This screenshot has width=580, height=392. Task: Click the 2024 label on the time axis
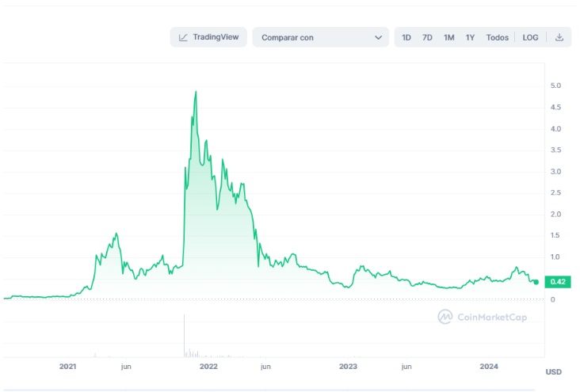click(489, 367)
